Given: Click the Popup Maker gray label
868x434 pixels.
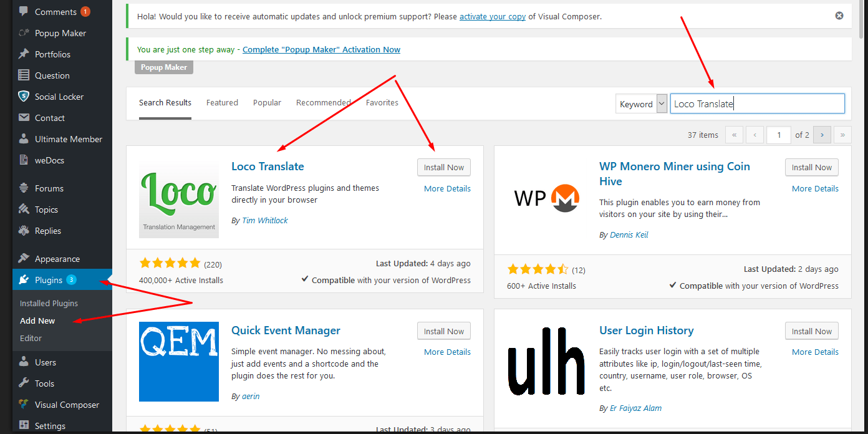Looking at the screenshot, I should tap(164, 67).
